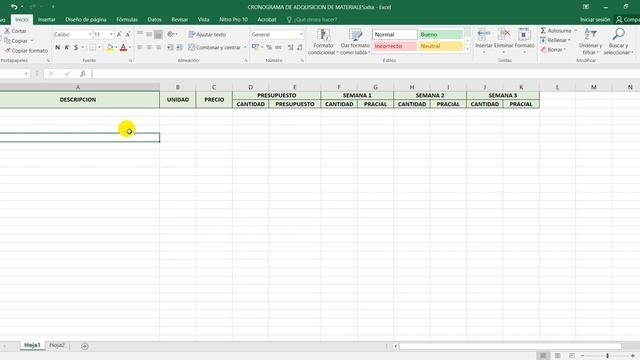Image resolution: width=640 pixels, height=360 pixels.
Task: Increase indent icon
Action: [179, 48]
